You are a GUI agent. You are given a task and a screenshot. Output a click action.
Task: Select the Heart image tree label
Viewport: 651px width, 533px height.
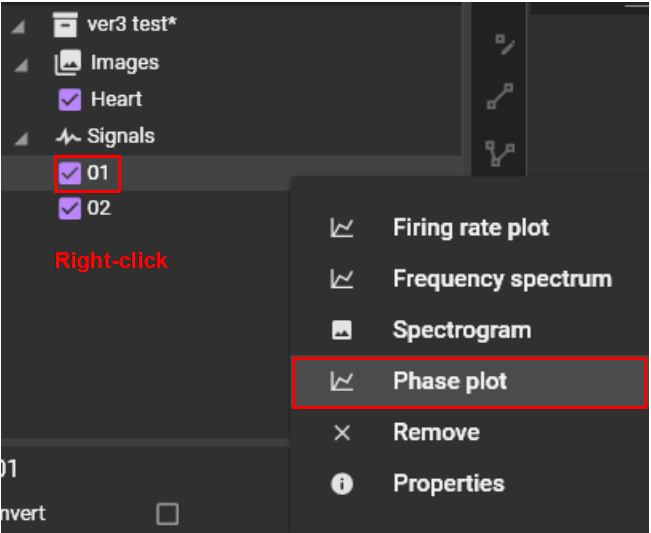pyautogui.click(x=116, y=99)
